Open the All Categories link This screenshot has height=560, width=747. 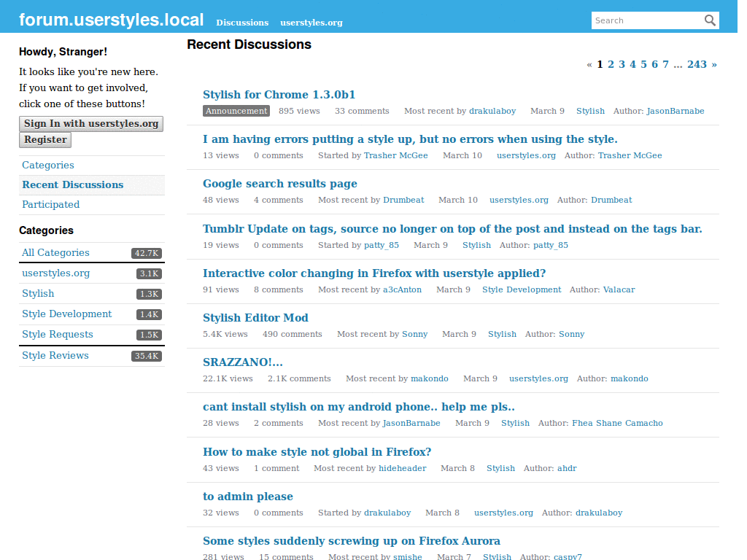tap(55, 253)
